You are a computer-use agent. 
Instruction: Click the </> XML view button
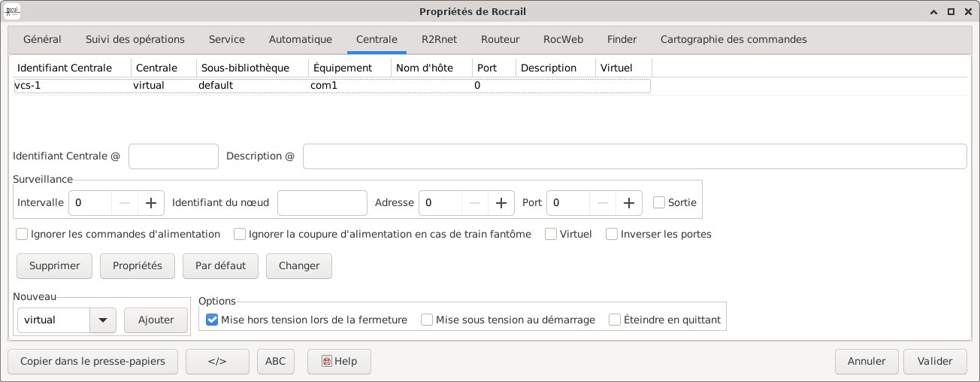[x=217, y=361]
